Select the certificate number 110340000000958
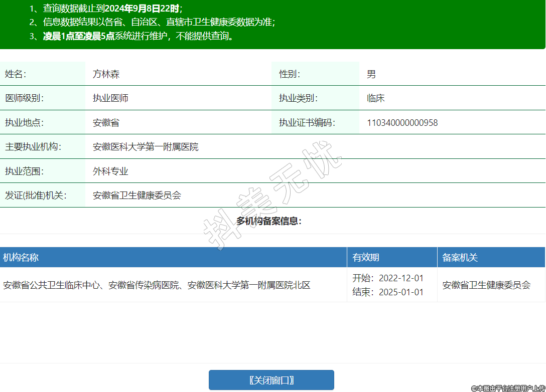The height and width of the screenshot is (392, 546). click(x=402, y=123)
